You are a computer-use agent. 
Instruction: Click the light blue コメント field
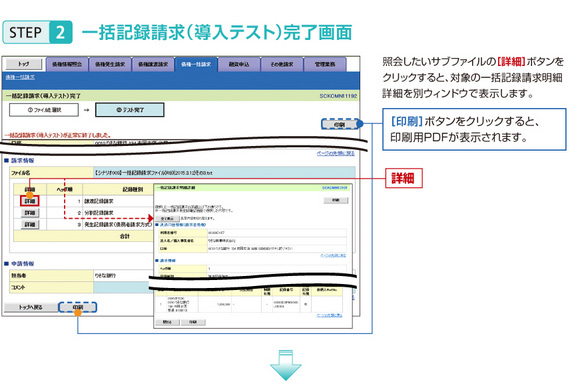(x=123, y=287)
